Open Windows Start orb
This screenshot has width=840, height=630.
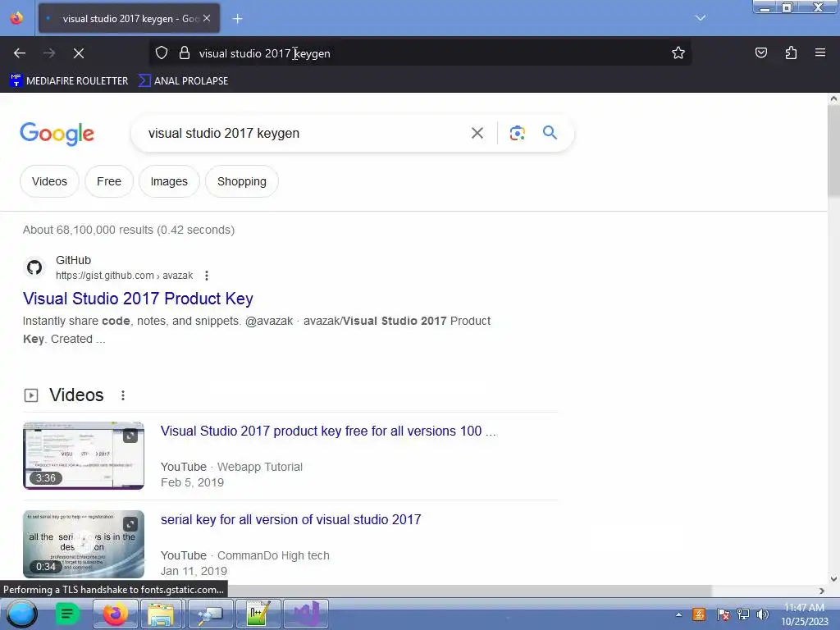coord(22,614)
